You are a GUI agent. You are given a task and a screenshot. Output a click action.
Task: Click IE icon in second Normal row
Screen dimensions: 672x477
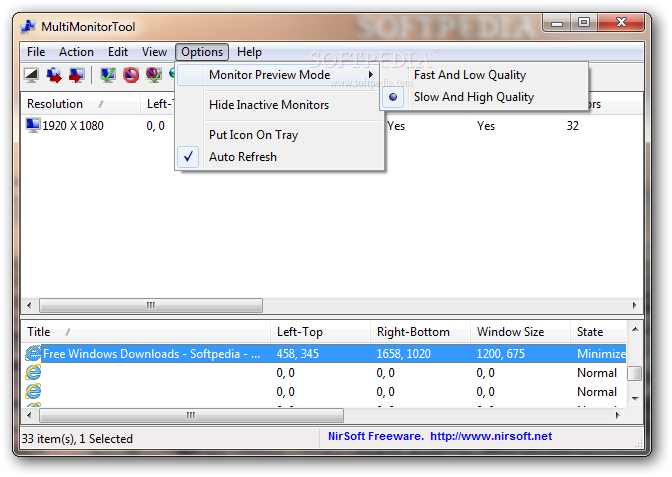coord(33,391)
